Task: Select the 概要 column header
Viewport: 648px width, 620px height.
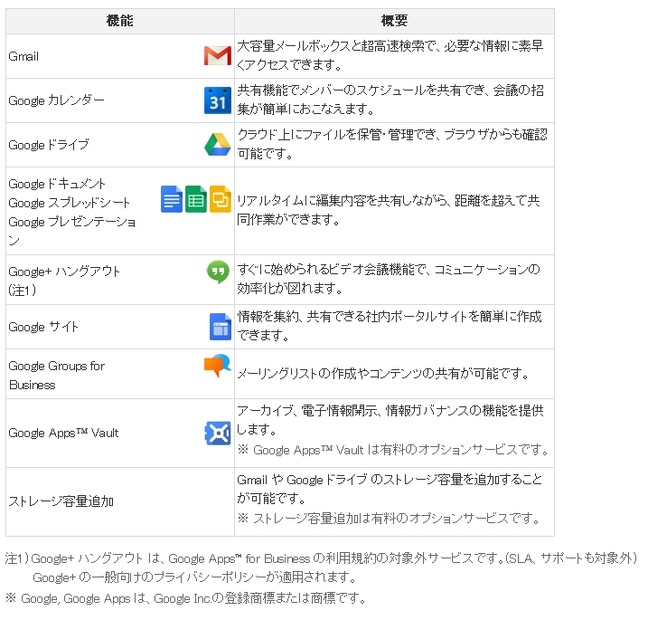Action: [x=394, y=21]
